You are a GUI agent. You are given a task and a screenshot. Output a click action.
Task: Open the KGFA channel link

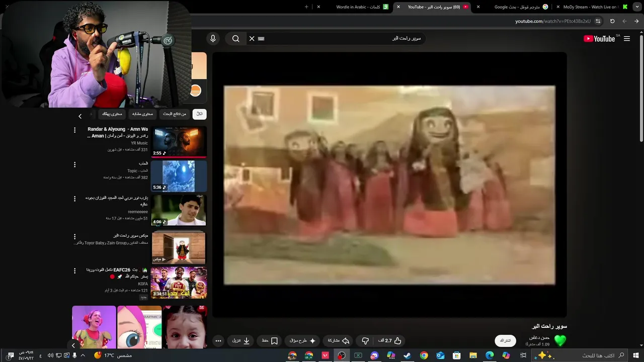click(143, 284)
